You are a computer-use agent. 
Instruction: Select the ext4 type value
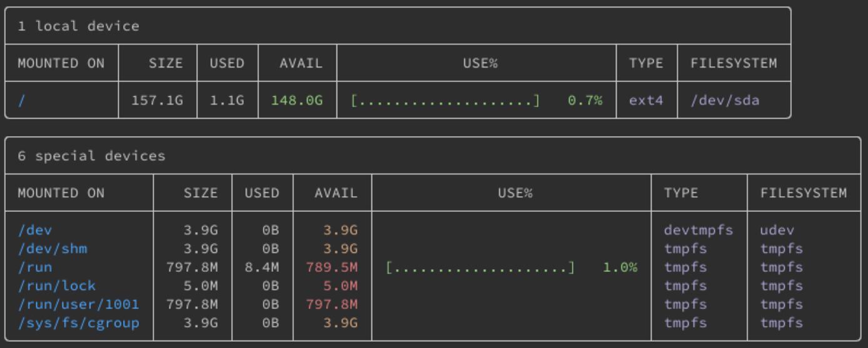click(x=645, y=101)
